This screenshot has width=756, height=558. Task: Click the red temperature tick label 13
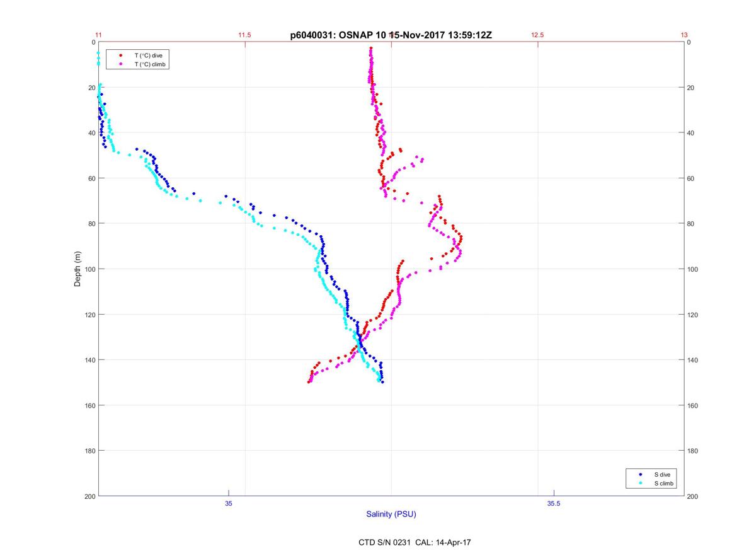[684, 35]
